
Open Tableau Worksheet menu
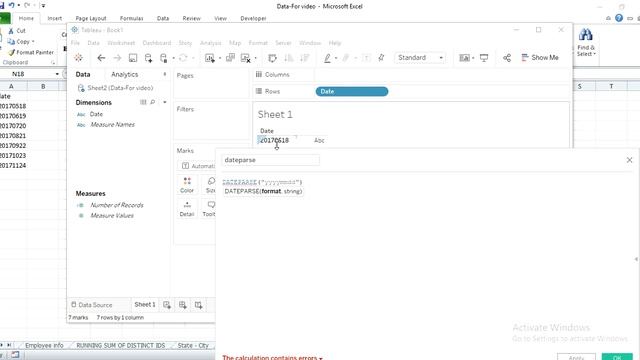(x=121, y=43)
